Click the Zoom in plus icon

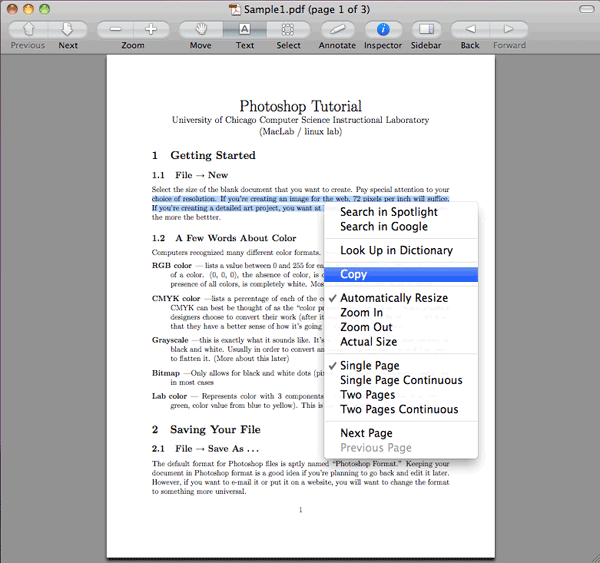151,29
